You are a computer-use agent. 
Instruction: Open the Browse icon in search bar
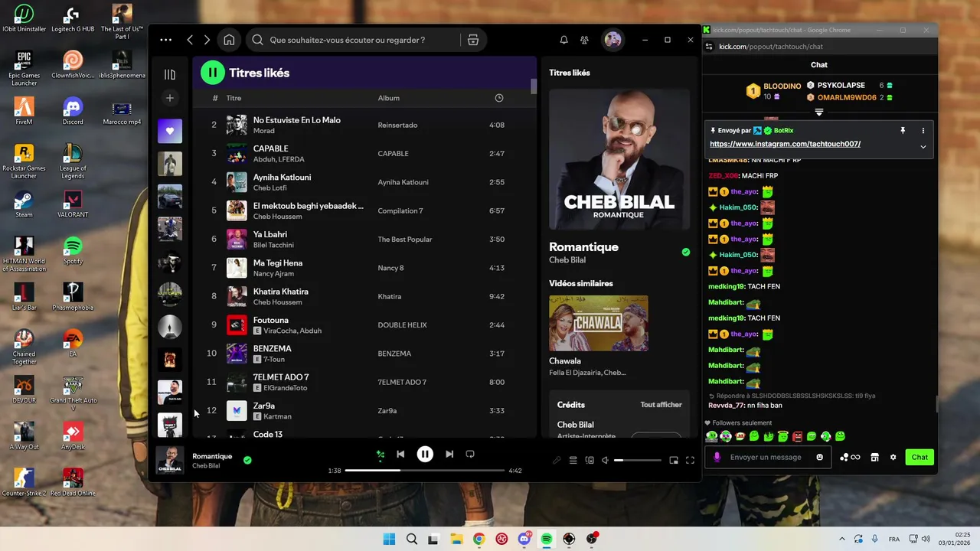tap(473, 40)
